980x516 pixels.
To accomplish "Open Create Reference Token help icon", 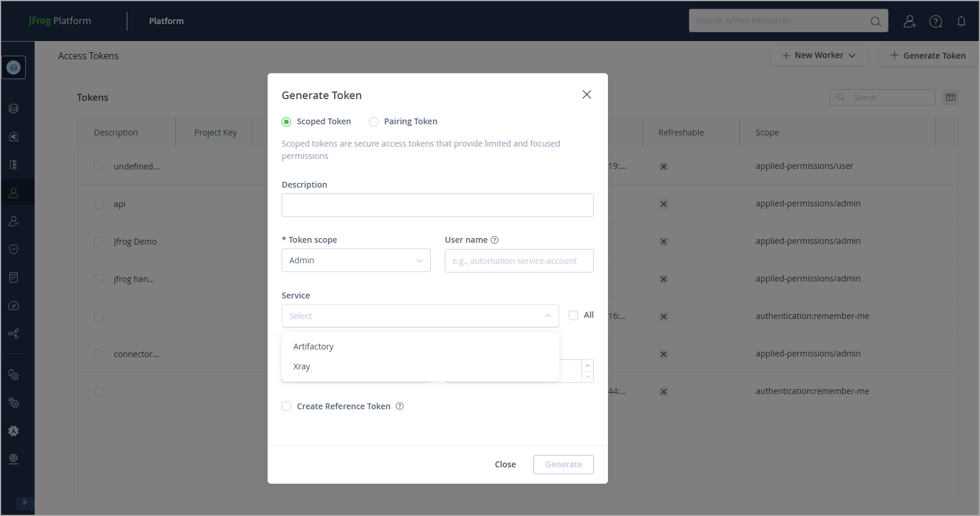I will tap(400, 406).
